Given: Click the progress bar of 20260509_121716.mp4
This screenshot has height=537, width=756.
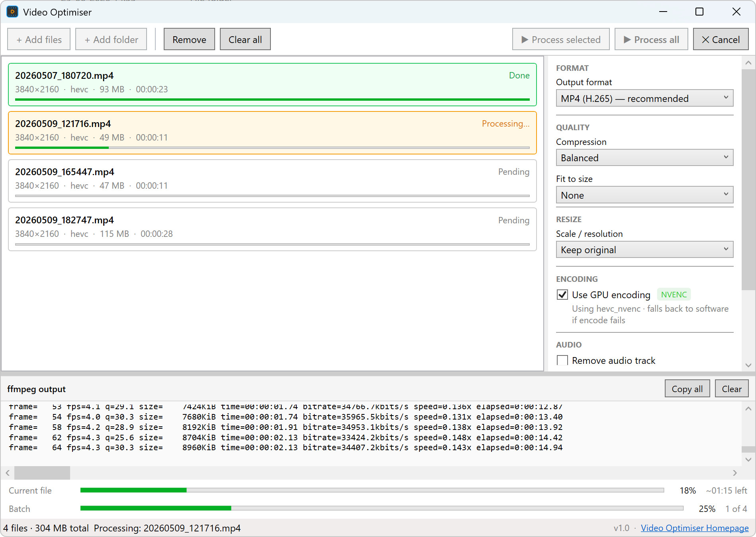Looking at the screenshot, I should 272,148.
